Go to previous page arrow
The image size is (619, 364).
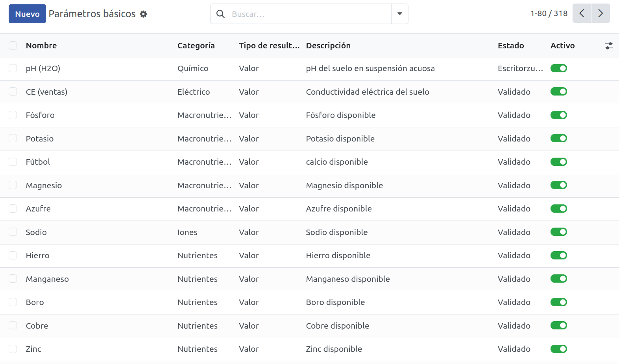582,13
